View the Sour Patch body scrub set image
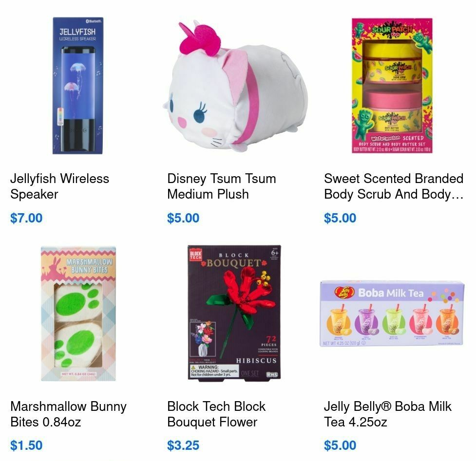This screenshot has width=476, height=461. [392, 86]
